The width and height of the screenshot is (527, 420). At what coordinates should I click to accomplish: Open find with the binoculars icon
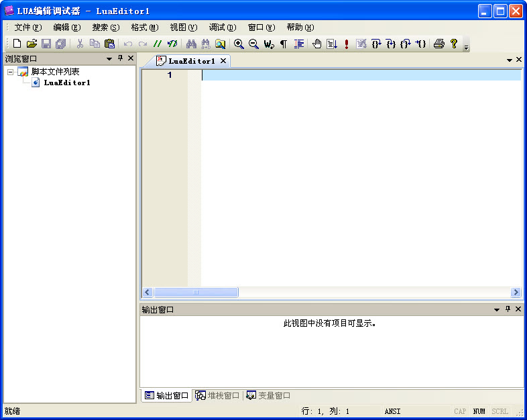(191, 44)
